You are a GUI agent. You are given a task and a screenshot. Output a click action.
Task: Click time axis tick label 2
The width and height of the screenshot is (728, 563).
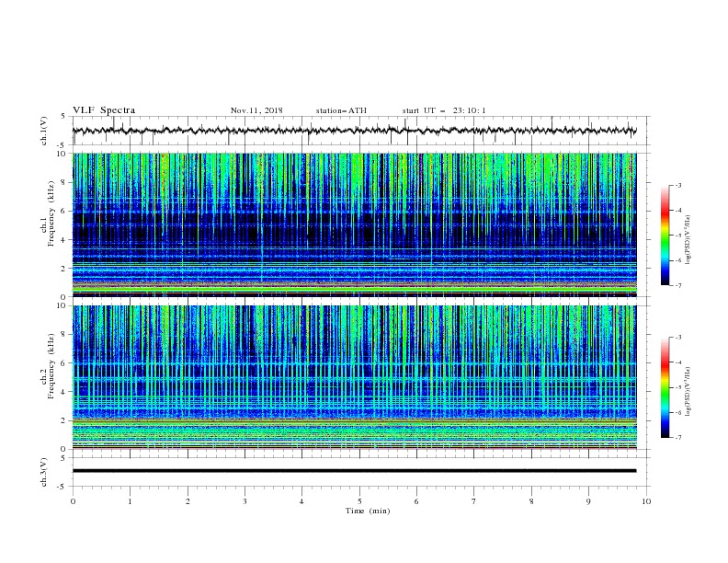click(188, 501)
